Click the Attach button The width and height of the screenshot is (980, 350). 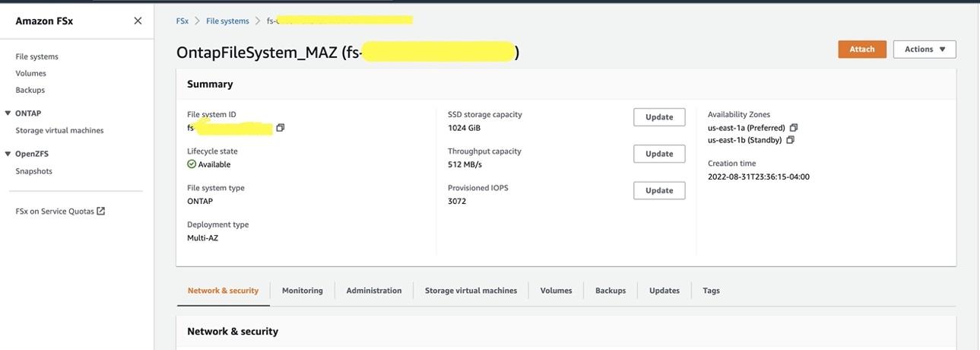coord(862,49)
